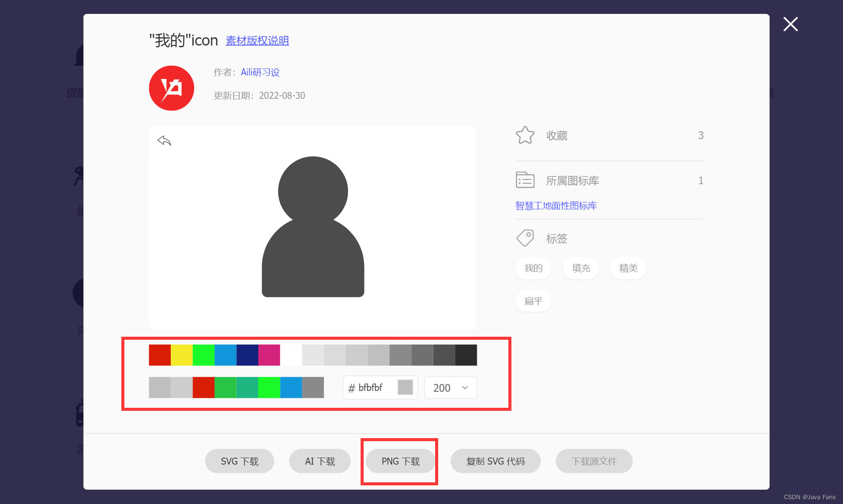Image resolution: width=843 pixels, height=504 pixels.
Task: Pick the magenta swatch in top row
Action: [x=269, y=355]
